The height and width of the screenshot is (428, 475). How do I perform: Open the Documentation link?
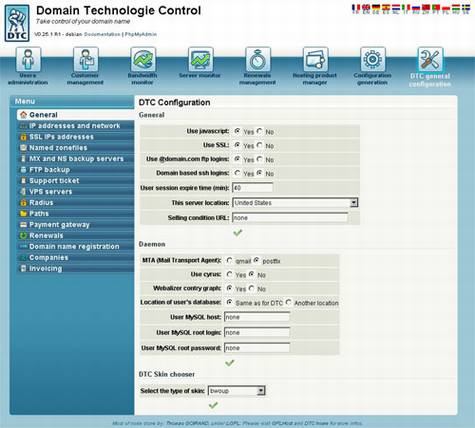(102, 34)
